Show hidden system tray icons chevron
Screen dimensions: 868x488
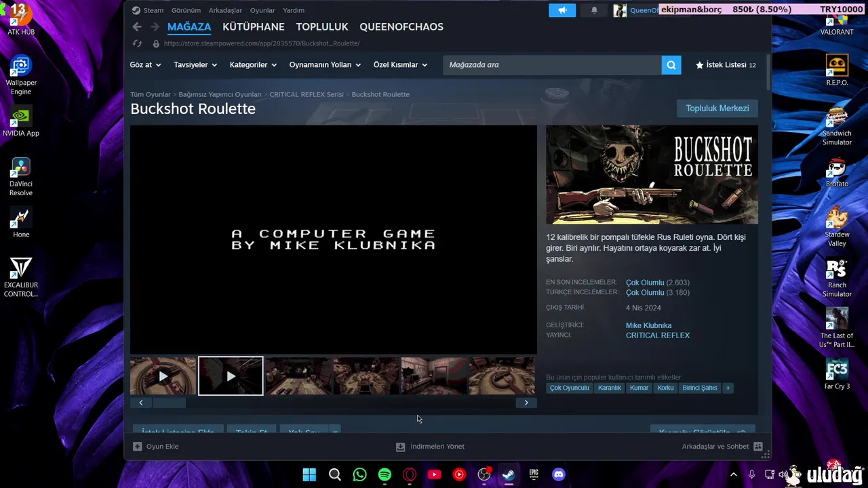point(733,474)
